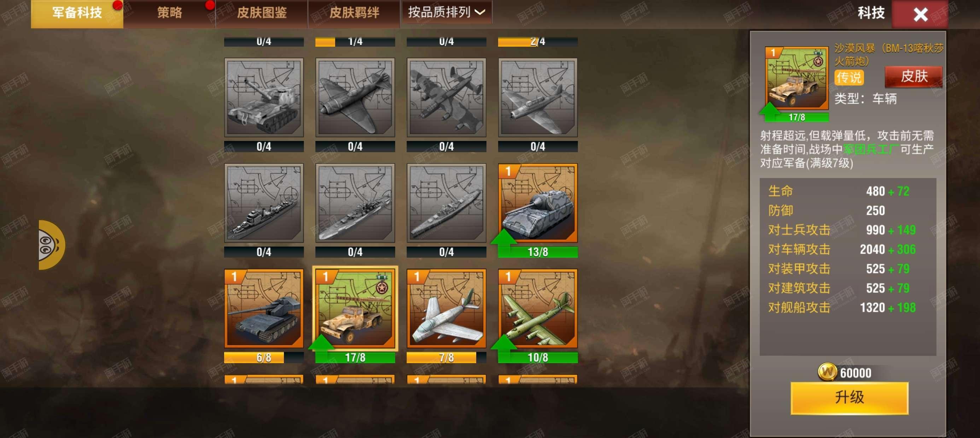Open the owl face side drawer
Image resolution: width=980 pixels, height=438 pixels.
[x=51, y=245]
